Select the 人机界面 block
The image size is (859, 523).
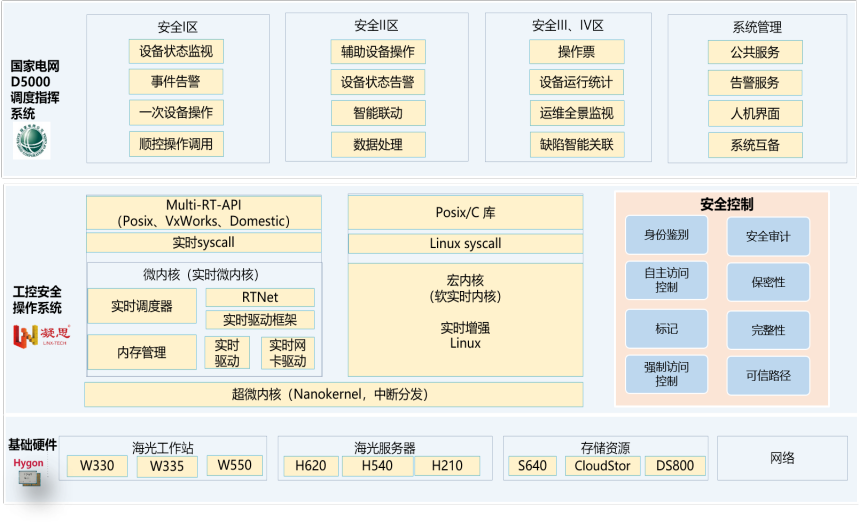(754, 113)
